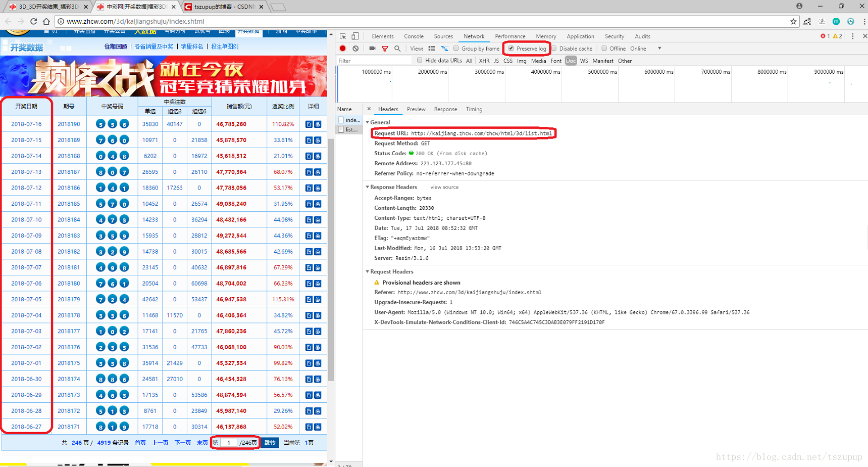The width and height of the screenshot is (868, 467).
Task: Close the request details pane with X
Action: pyautogui.click(x=369, y=109)
